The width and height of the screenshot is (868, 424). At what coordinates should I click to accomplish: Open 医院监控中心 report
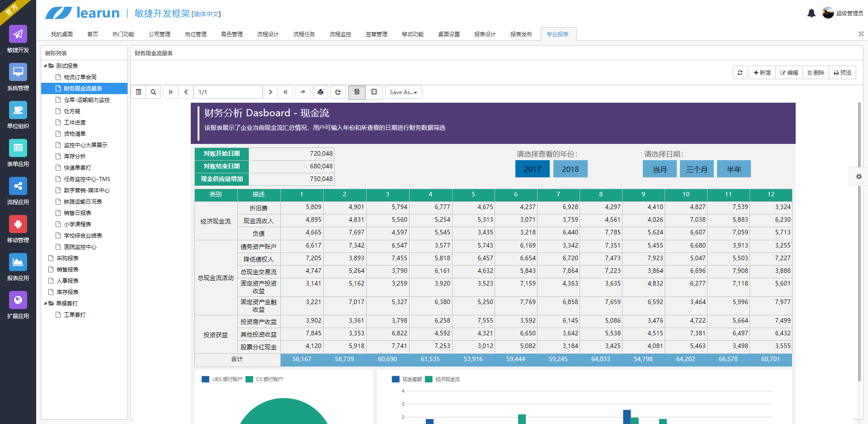click(80, 247)
